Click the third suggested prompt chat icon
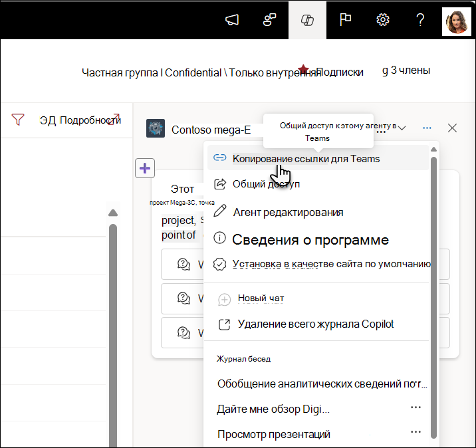 [183, 332]
